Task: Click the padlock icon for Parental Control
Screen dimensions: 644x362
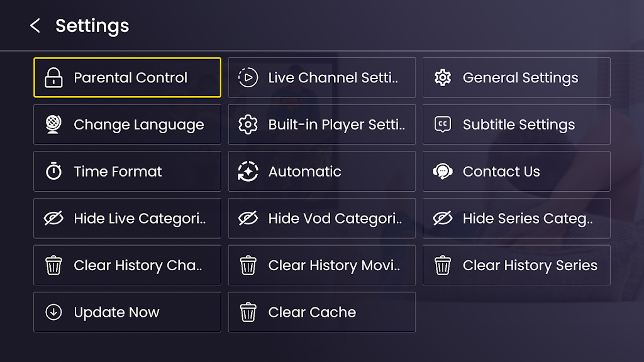Action: pyautogui.click(x=54, y=78)
